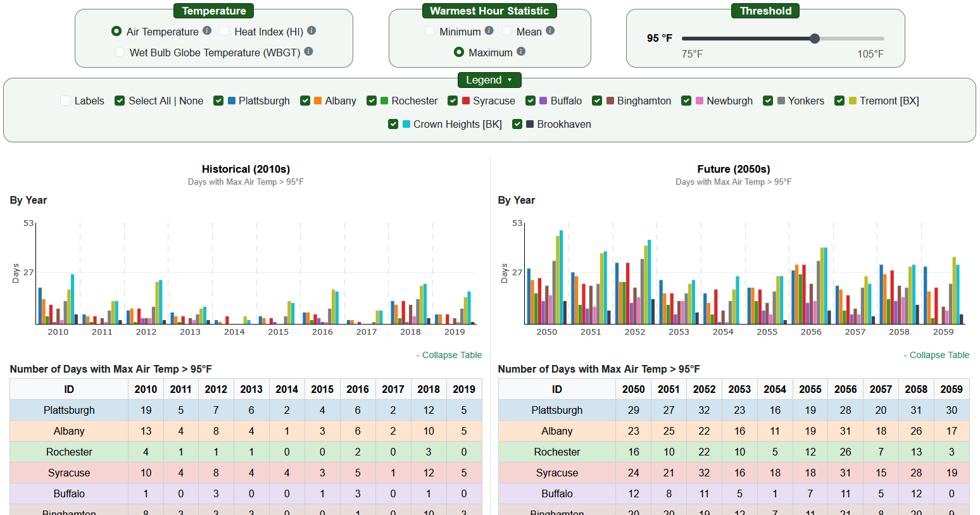Open Heat Index (HI) info icon

pyautogui.click(x=311, y=30)
